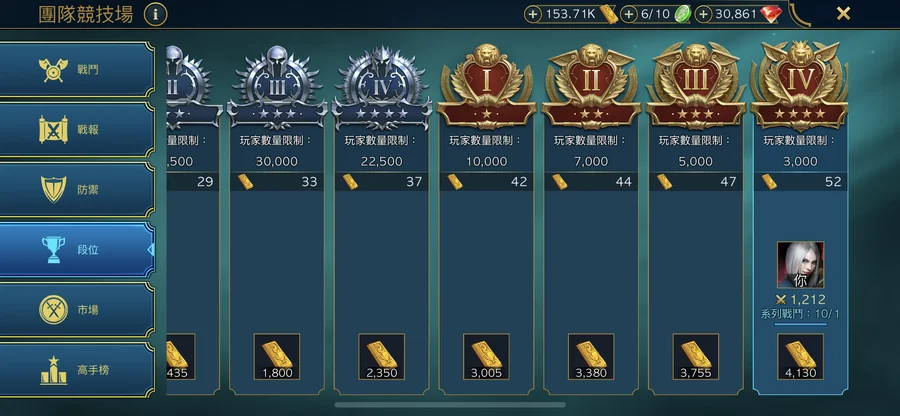Close the arena screen with X

pyautogui.click(x=843, y=14)
